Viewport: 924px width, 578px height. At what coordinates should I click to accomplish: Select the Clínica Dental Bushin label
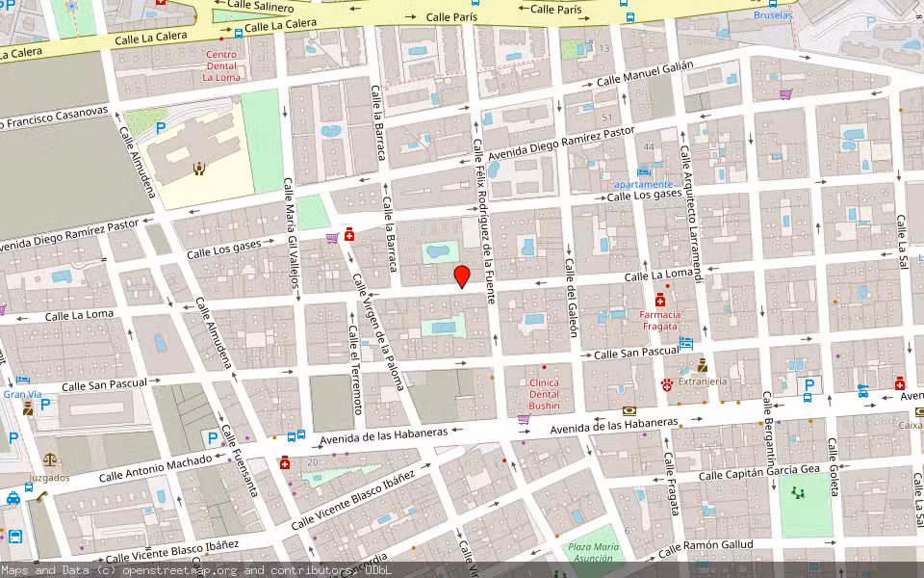coord(544,394)
